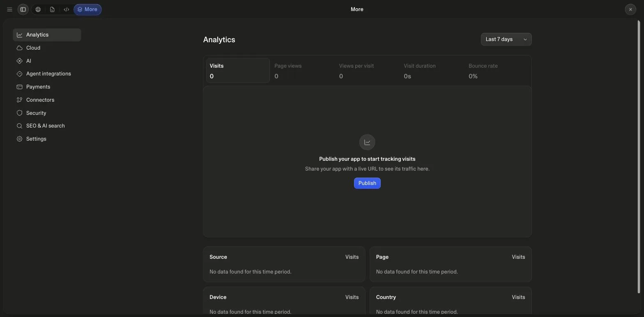Image resolution: width=644 pixels, height=317 pixels.
Task: Click the Security shield icon
Action: pos(19,113)
